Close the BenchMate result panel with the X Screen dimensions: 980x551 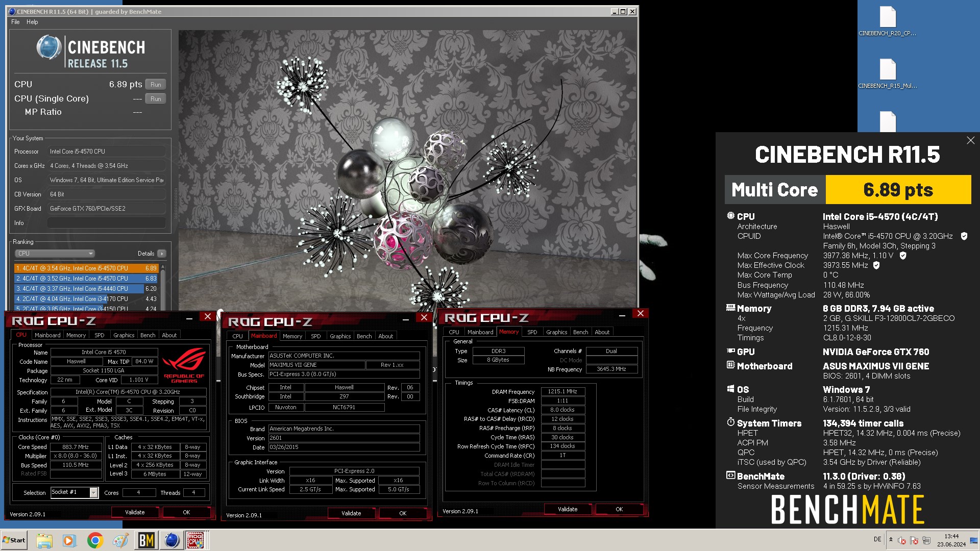[x=970, y=140]
